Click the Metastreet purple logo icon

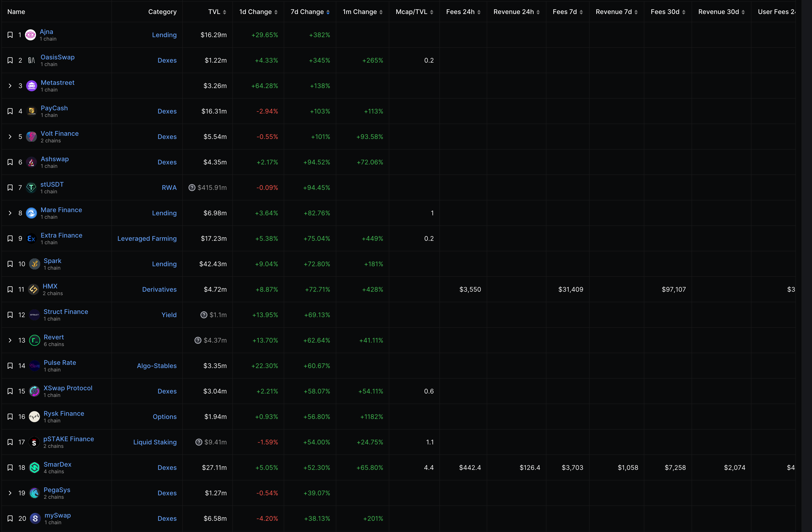point(31,86)
